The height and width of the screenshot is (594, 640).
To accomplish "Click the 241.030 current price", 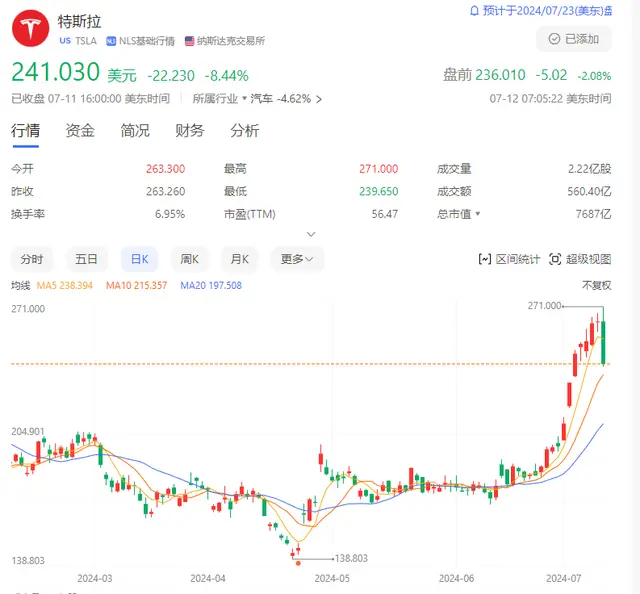I will tap(56, 72).
